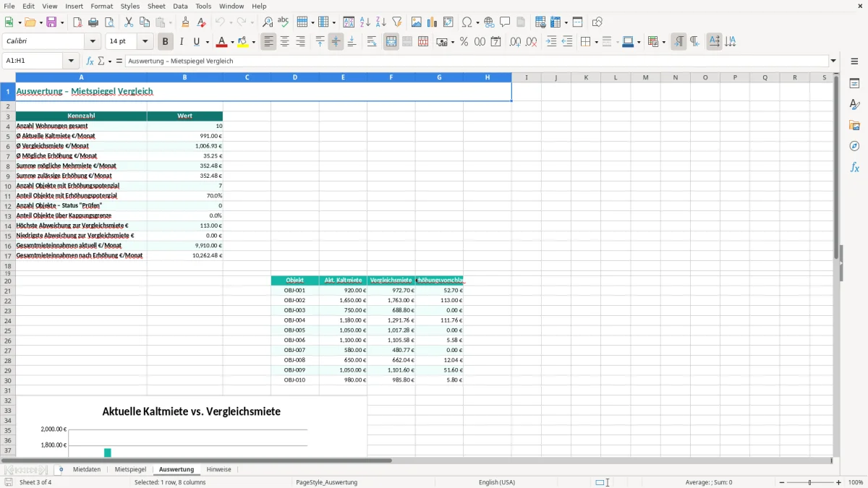Expand font color palette arrow

click(x=232, y=42)
